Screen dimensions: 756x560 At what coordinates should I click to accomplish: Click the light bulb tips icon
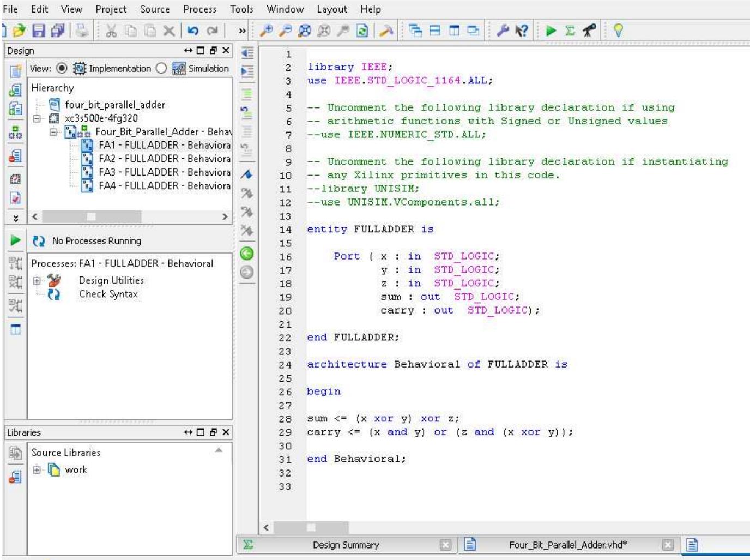point(618,31)
